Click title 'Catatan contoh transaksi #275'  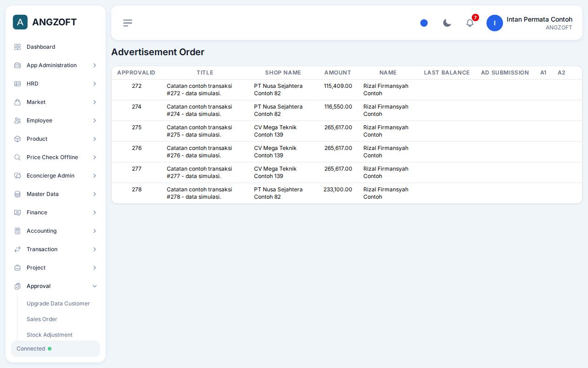pos(199,131)
